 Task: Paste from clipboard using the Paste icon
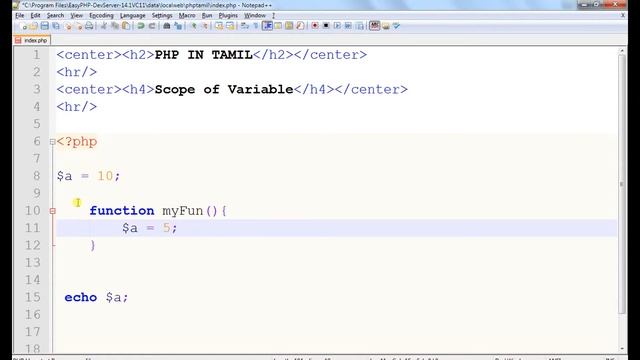pyautogui.click(x=126, y=26)
